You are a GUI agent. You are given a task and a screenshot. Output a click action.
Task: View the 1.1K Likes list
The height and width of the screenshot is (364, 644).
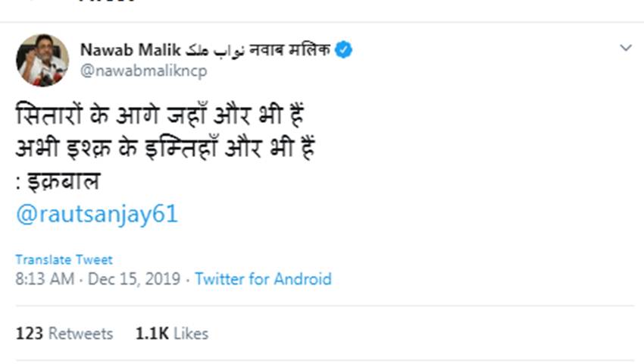tap(171, 334)
